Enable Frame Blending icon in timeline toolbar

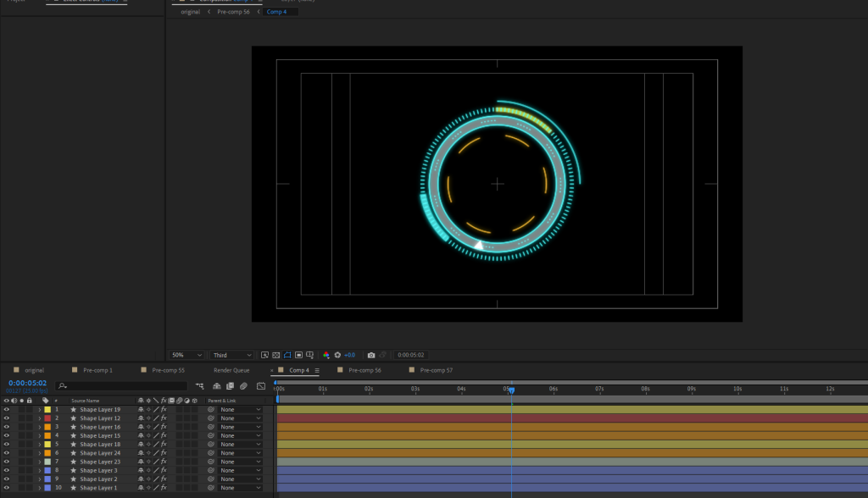point(230,386)
